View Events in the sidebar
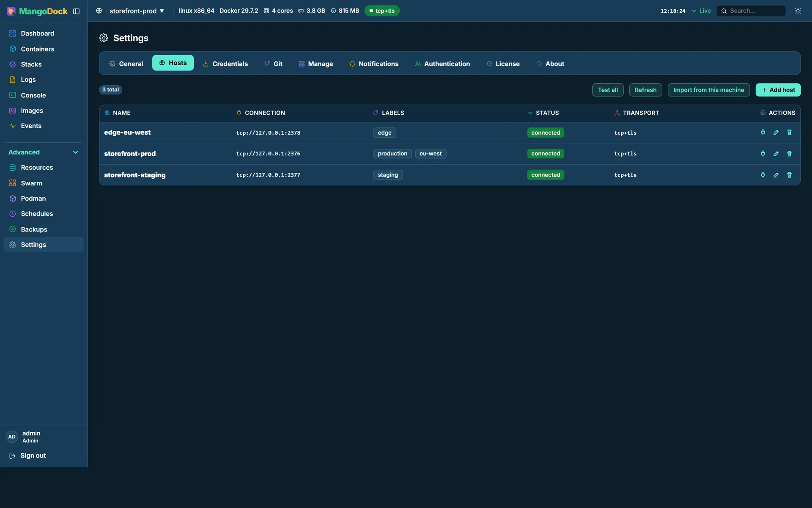This screenshot has width=812, height=508. tap(44, 126)
